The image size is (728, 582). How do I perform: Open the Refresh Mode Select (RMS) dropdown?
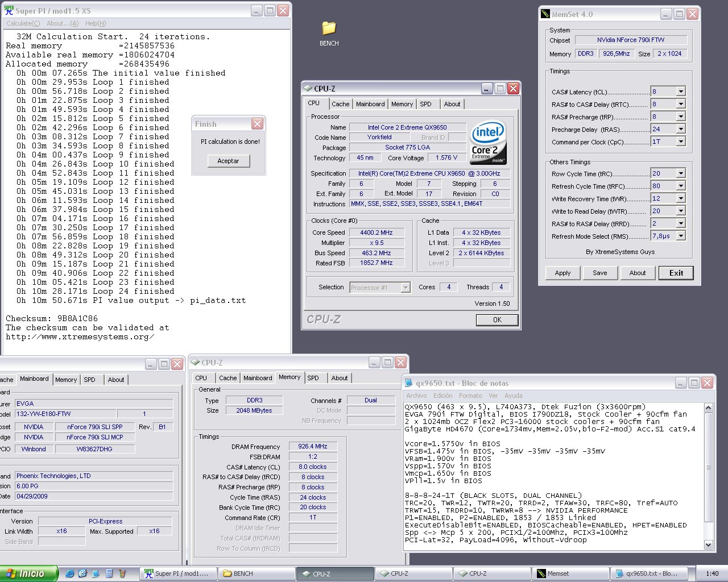(681, 236)
